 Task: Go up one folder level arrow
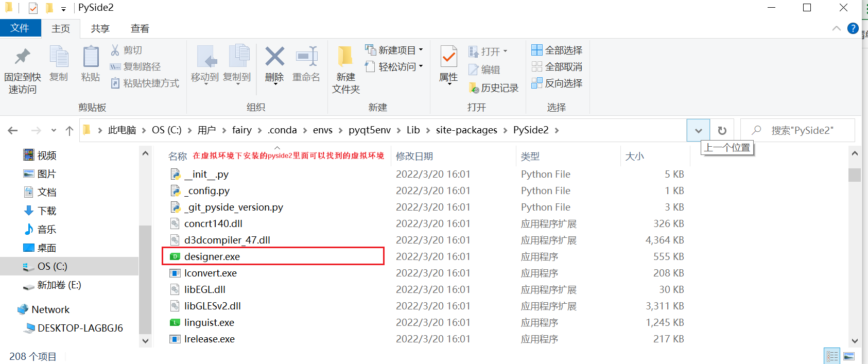point(70,130)
